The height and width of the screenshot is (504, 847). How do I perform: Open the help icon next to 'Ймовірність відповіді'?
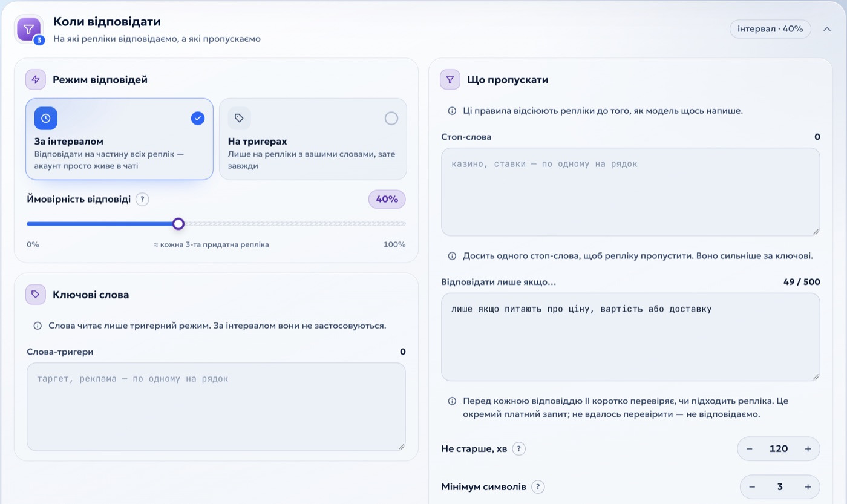(142, 199)
